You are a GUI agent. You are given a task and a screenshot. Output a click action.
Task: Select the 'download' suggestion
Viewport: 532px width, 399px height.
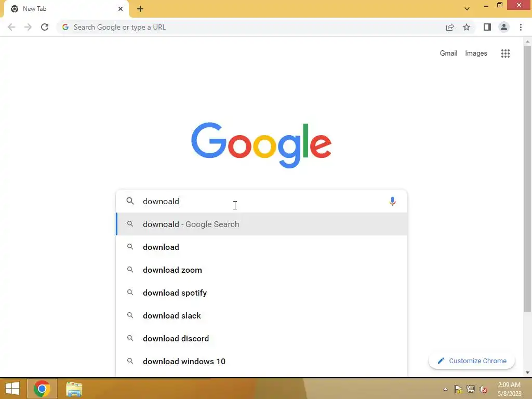coord(261,247)
